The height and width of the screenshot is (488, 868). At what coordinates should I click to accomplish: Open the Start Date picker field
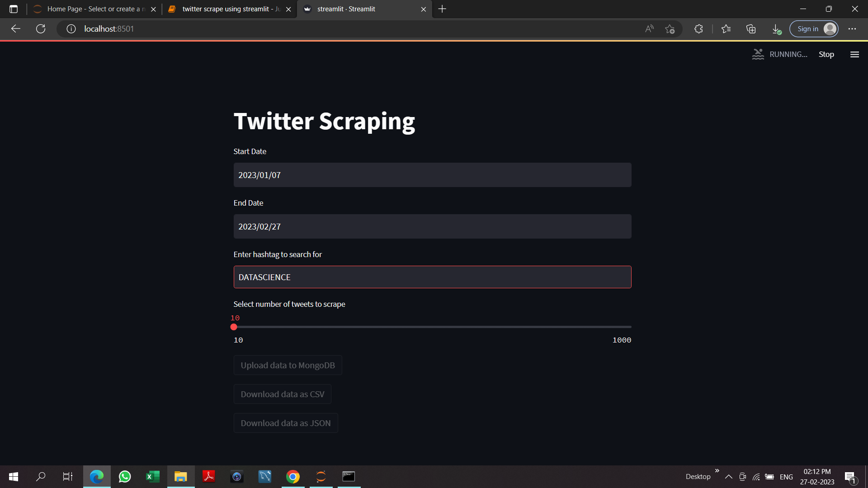point(432,175)
